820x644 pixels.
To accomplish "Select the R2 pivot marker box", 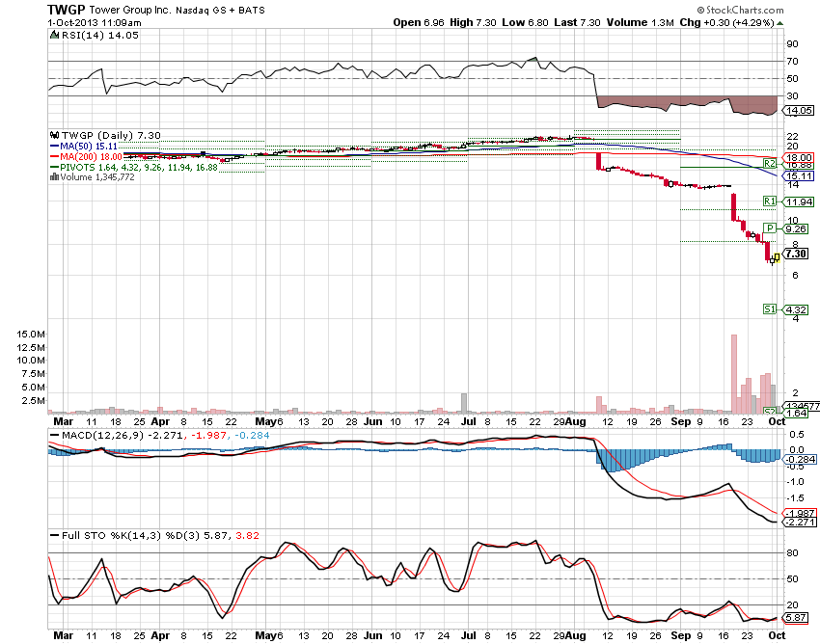I will pos(769,164).
